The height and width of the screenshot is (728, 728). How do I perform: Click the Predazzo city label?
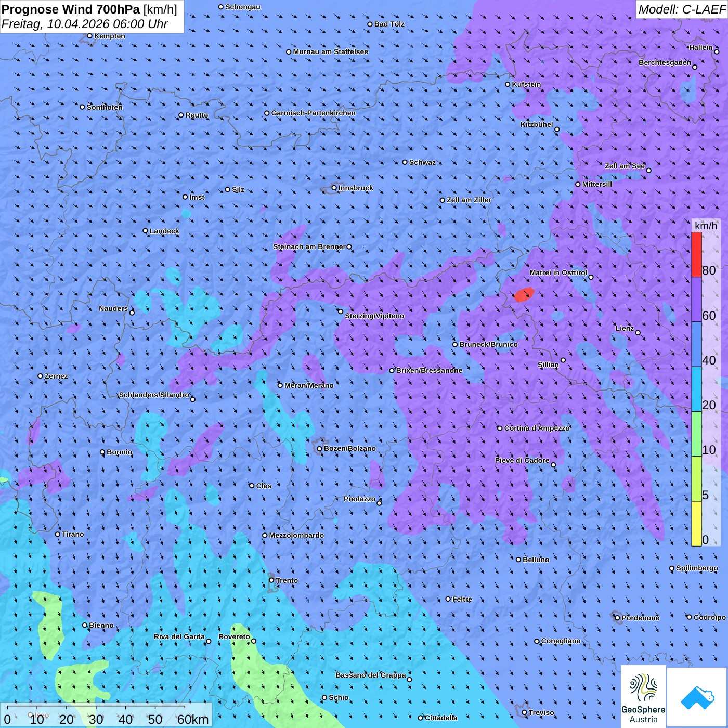359,499
